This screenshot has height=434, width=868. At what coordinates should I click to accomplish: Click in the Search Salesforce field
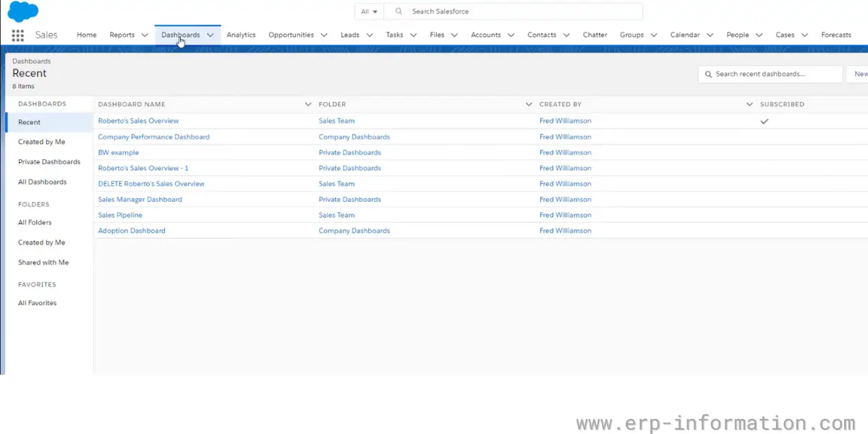[x=514, y=12]
